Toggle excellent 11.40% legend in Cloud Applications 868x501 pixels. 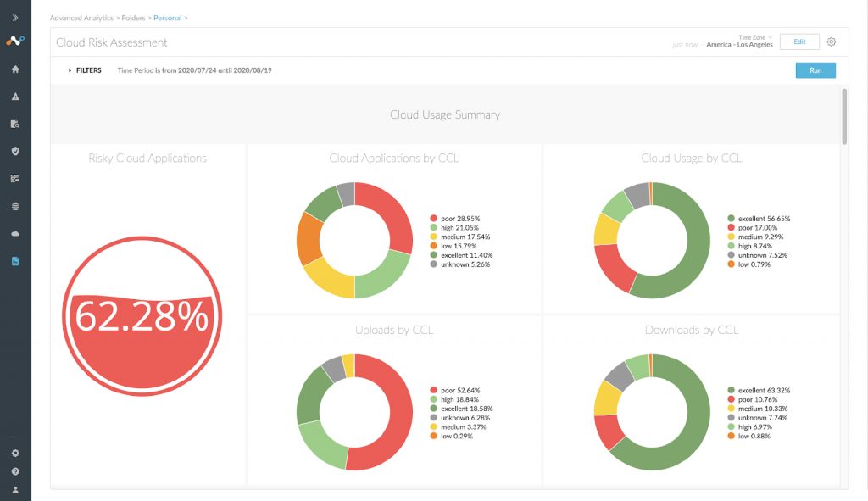(461, 255)
